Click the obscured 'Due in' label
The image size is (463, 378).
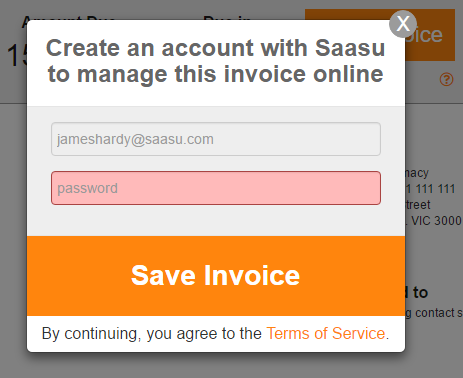coord(227,17)
